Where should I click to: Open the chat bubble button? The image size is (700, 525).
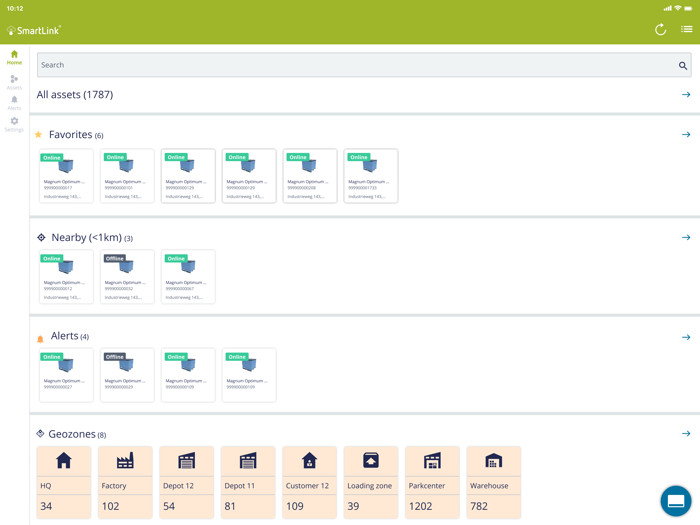(x=675, y=500)
